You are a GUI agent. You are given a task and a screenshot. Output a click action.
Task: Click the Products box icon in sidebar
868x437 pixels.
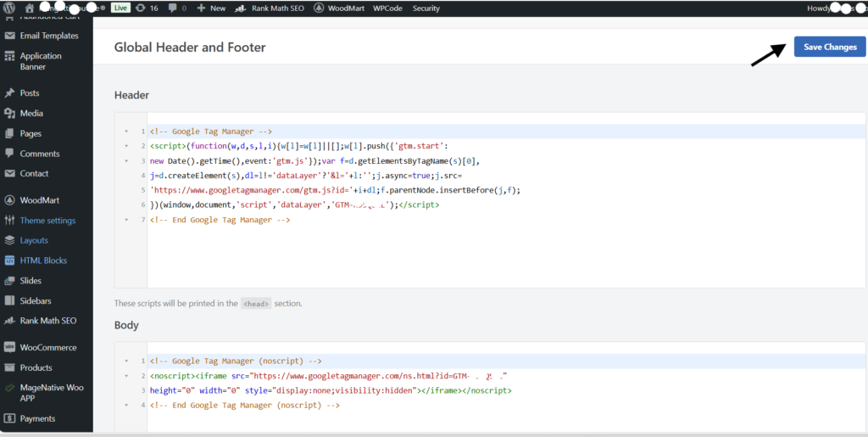pyautogui.click(x=9, y=367)
